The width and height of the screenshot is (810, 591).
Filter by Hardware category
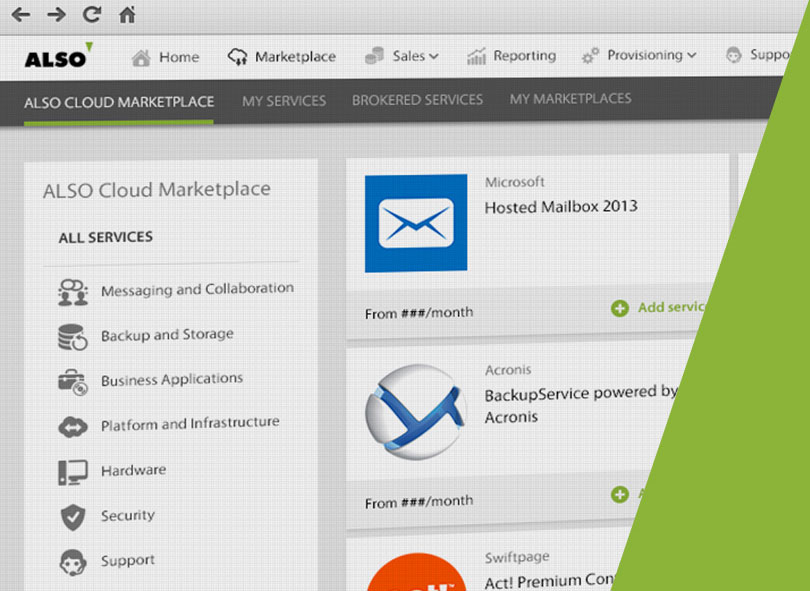[x=134, y=470]
